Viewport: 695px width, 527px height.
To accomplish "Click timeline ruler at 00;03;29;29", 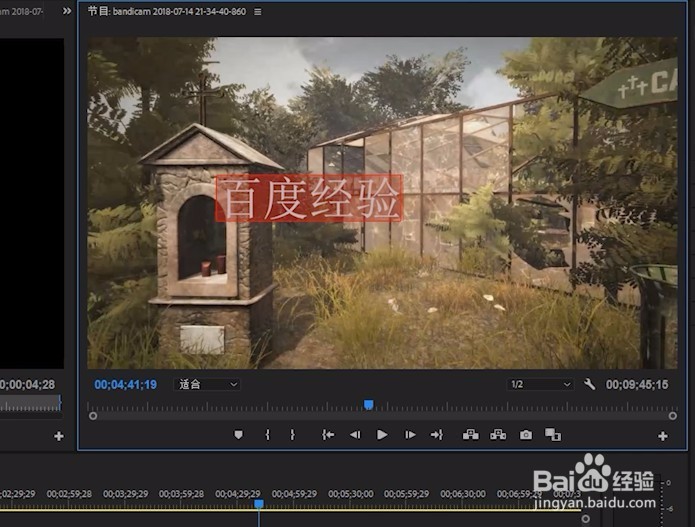I will click(125, 493).
